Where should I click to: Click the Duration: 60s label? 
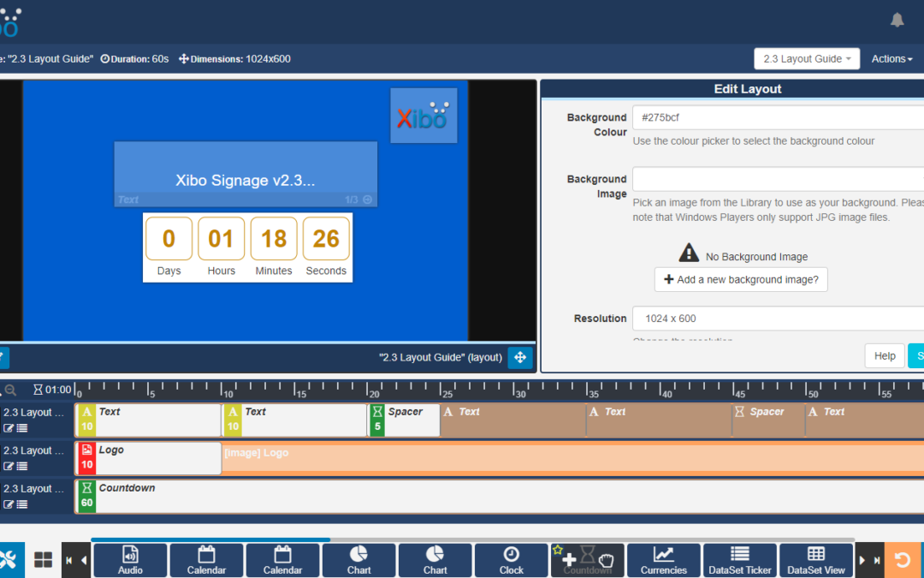coord(134,59)
